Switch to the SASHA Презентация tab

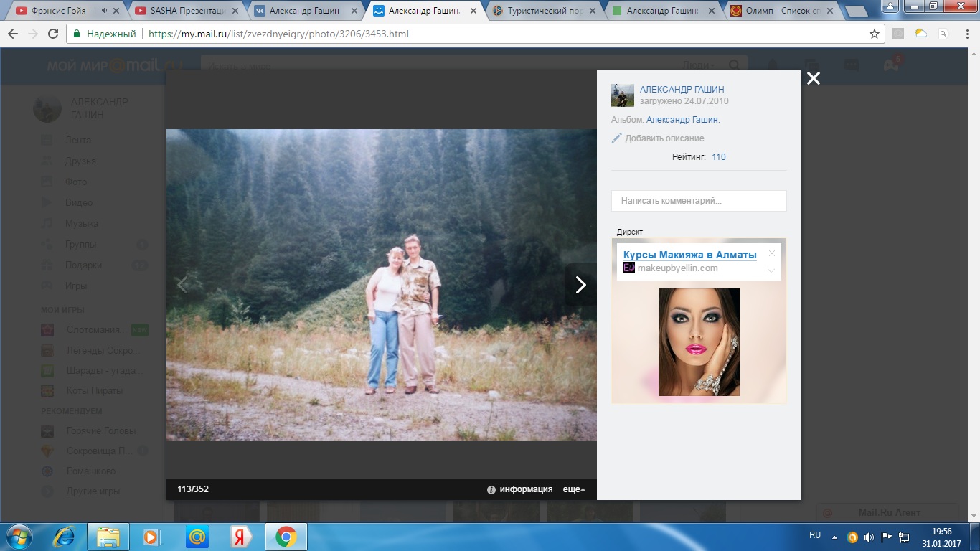point(187,11)
